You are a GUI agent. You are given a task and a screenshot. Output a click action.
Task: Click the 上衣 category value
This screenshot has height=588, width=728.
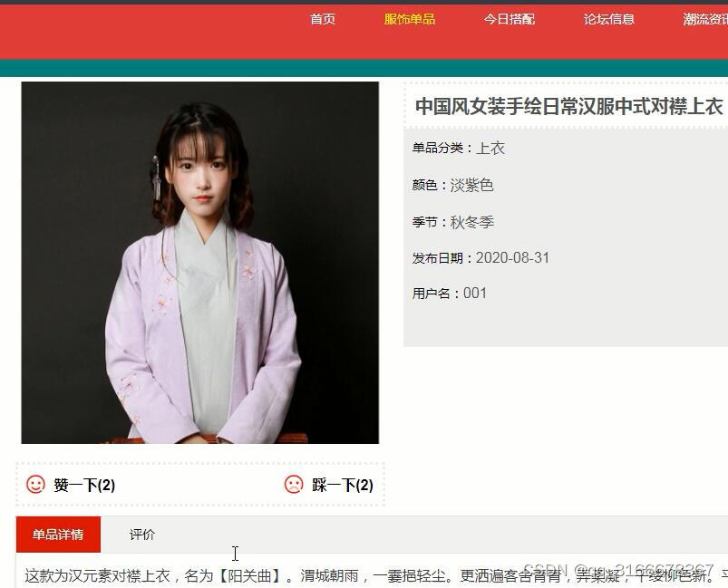[490, 148]
